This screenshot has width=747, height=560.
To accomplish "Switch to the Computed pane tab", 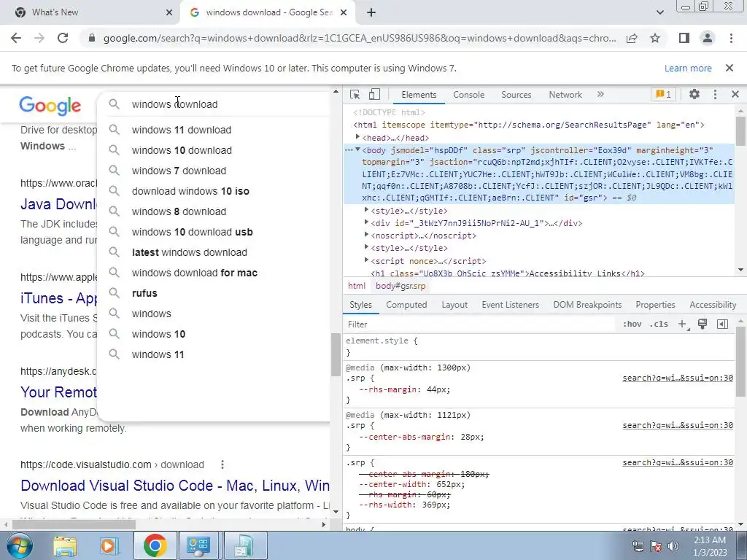I will (x=406, y=305).
